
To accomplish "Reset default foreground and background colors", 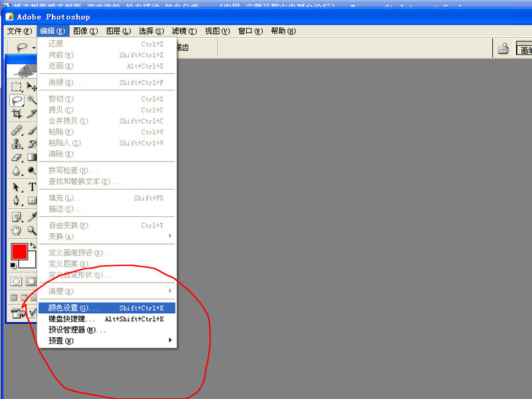I will point(13,265).
